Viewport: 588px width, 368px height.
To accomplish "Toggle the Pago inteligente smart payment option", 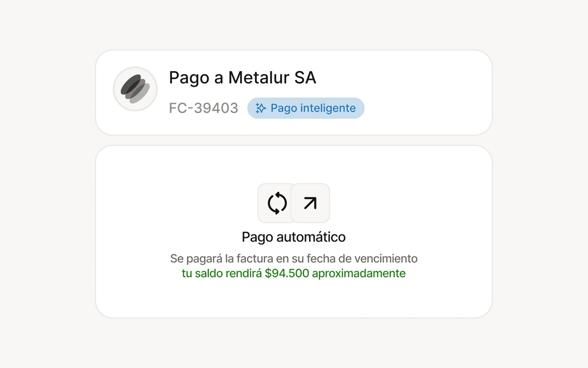I will (x=306, y=108).
